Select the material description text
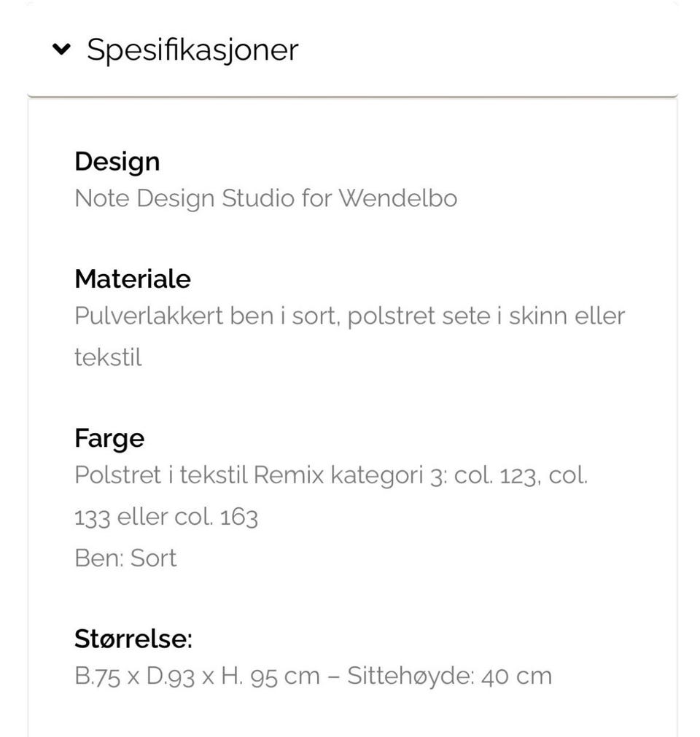The height and width of the screenshot is (737, 700). coord(349,316)
